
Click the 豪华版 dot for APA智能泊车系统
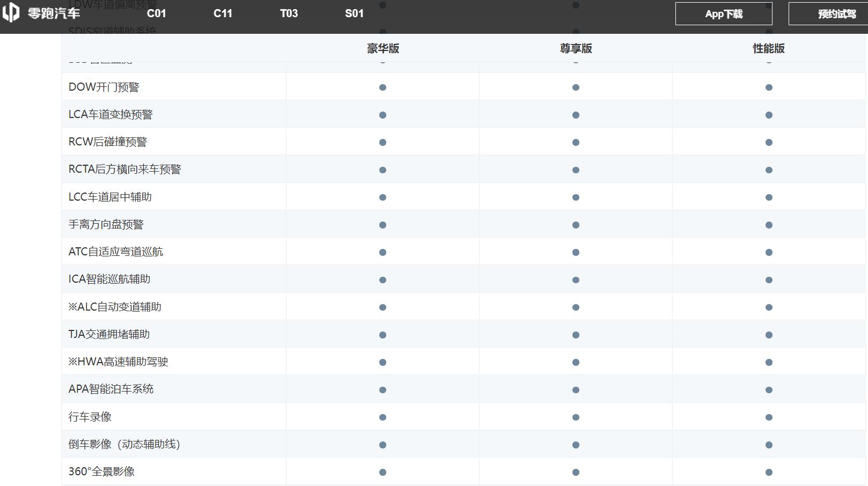pyautogui.click(x=382, y=390)
